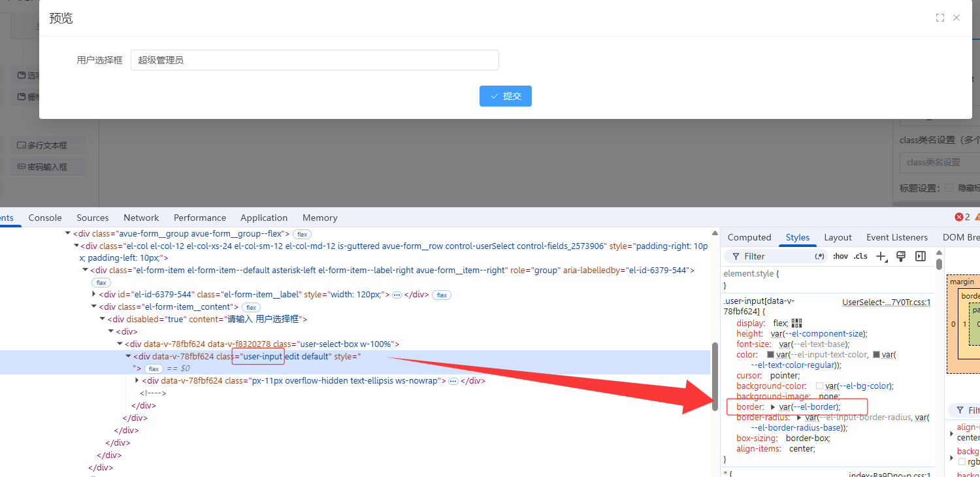
Task: Toggle flex badge on the user-input element
Action: [x=154, y=369]
